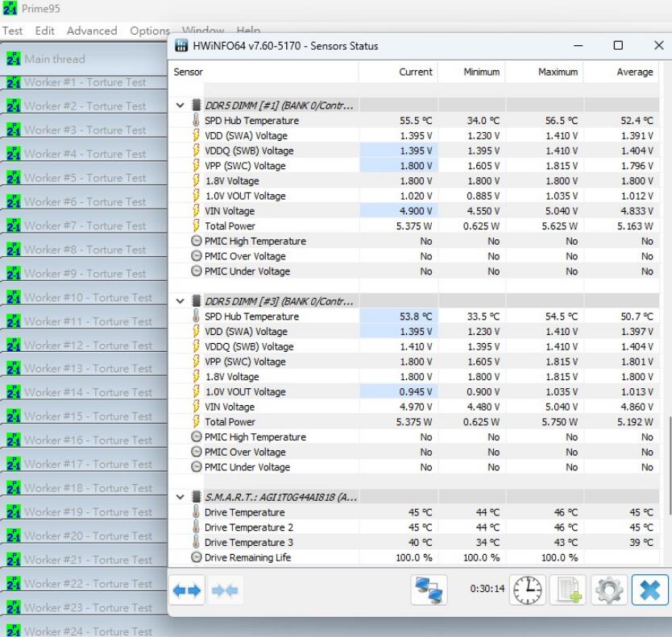Open sensor settings gear icon

(x=609, y=590)
